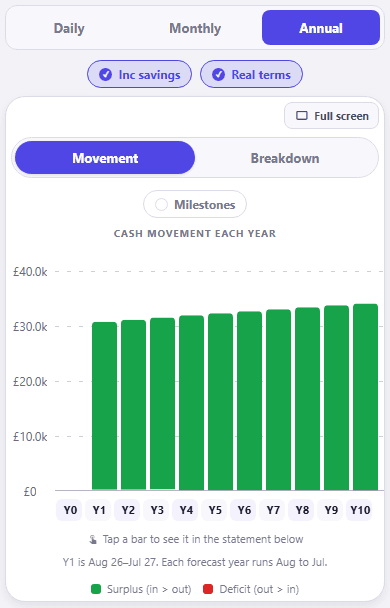Select the Annual view tab
390x608 pixels.
pos(321,28)
